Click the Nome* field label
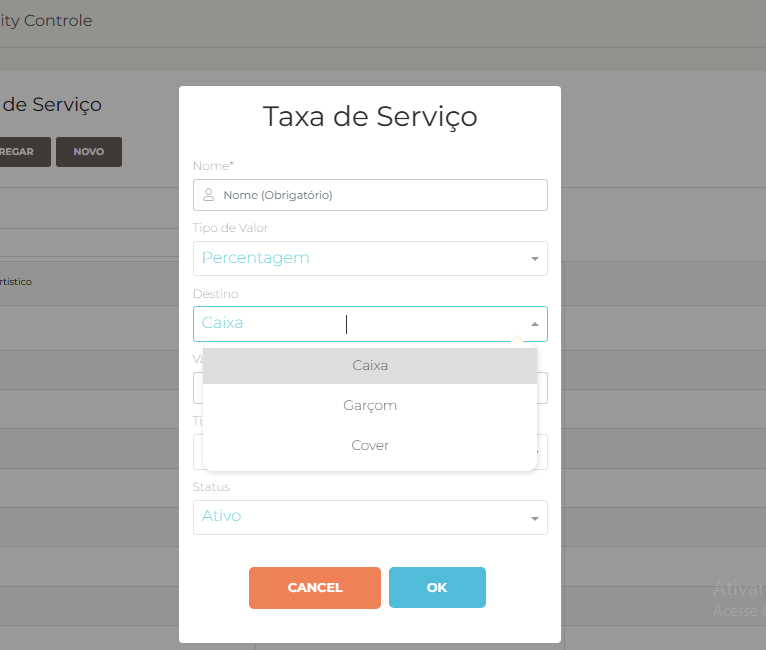 213,166
